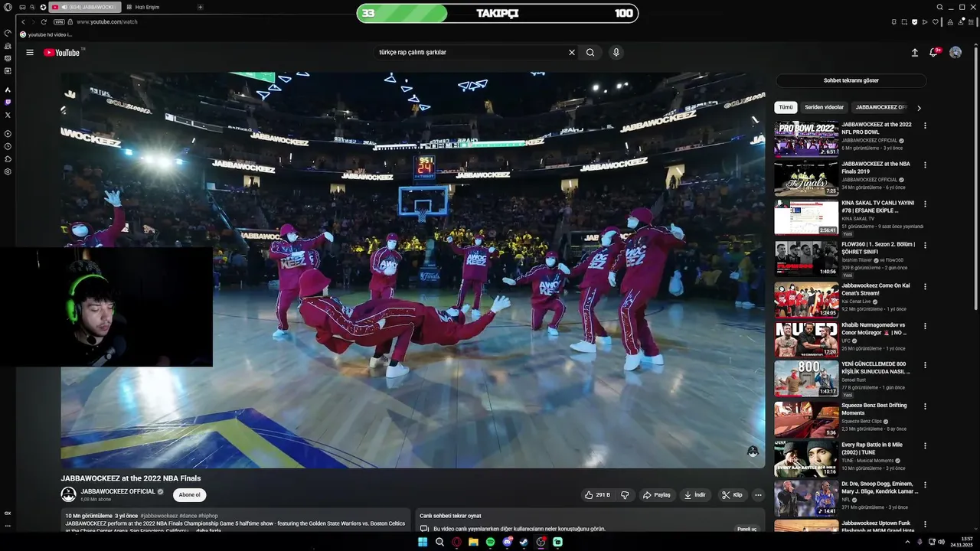
Task: Go to the YouTube home logo
Action: point(62,53)
